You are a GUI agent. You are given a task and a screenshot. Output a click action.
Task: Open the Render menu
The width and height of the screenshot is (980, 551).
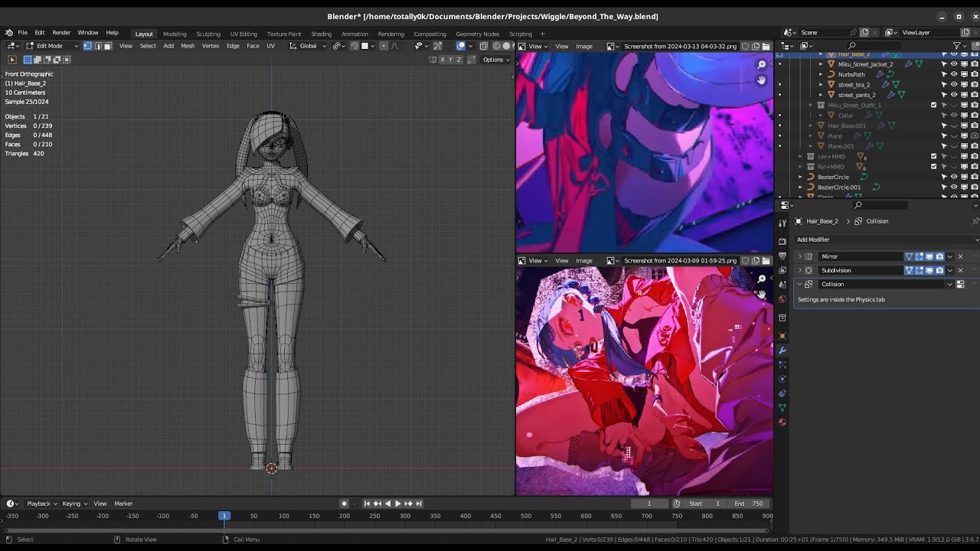(61, 33)
